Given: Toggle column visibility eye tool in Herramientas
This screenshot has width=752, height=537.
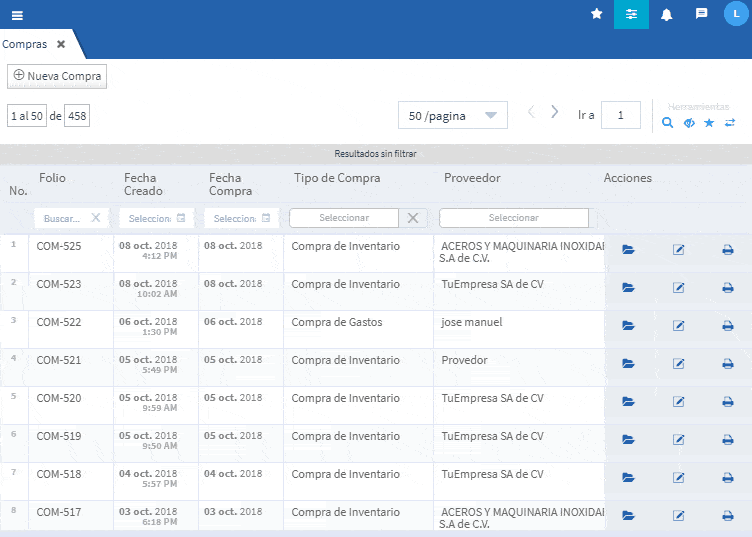Looking at the screenshot, I should [x=689, y=123].
